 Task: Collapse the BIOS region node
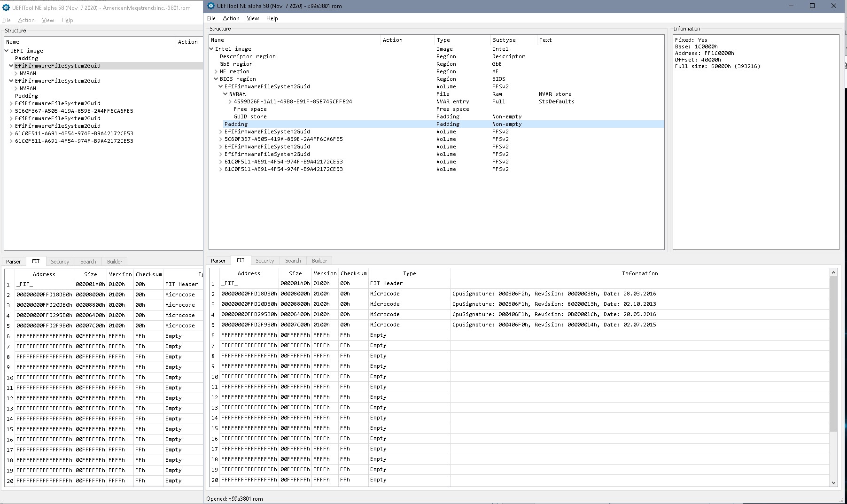coord(216,79)
